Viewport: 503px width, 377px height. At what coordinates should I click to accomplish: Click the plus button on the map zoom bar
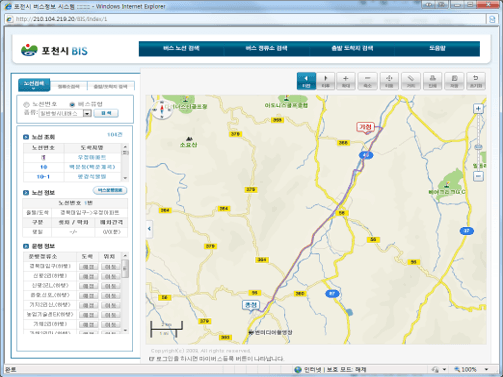(x=478, y=109)
